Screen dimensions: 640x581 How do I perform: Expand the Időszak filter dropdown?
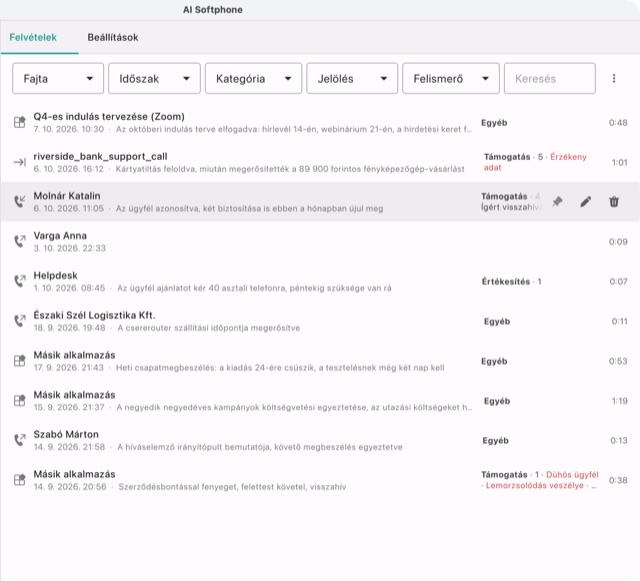pyautogui.click(x=154, y=78)
